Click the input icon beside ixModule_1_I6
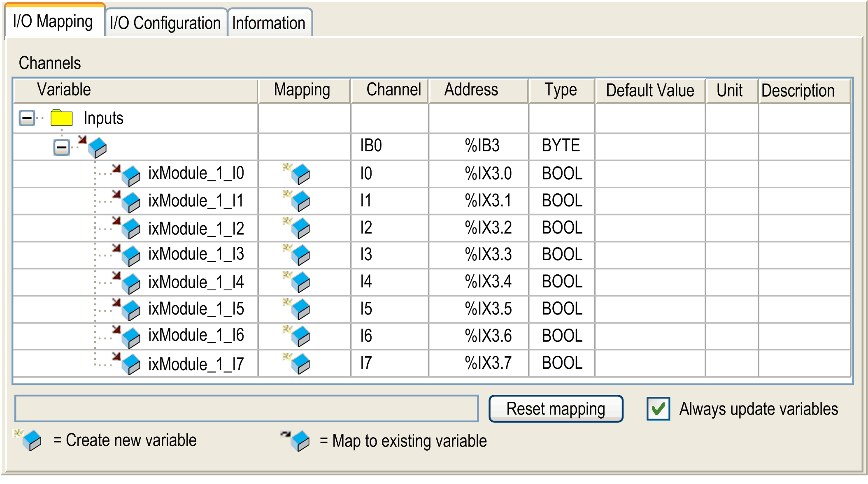Screen dimensions: 868x484 [127, 336]
